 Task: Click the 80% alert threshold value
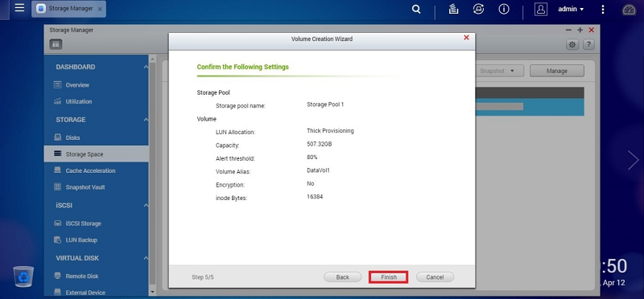[312, 157]
